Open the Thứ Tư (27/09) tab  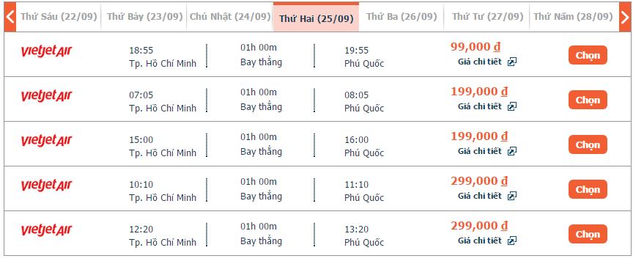pyautogui.click(x=487, y=17)
